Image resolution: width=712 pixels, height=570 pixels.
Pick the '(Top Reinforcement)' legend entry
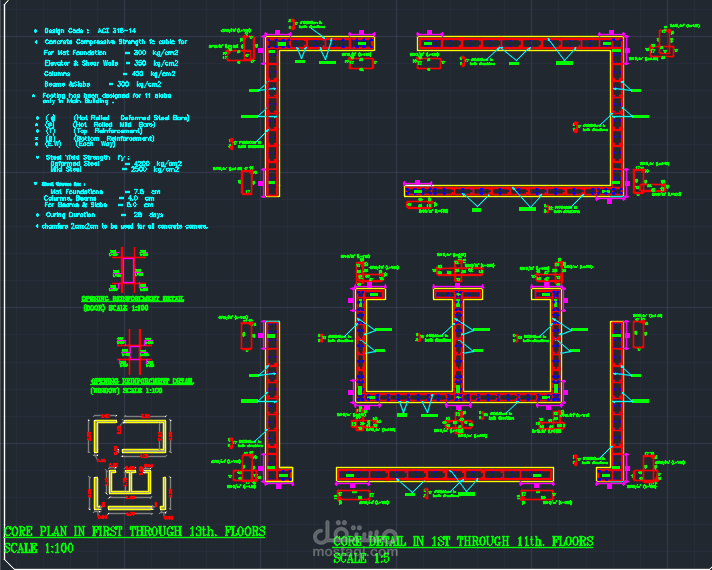(x=109, y=131)
